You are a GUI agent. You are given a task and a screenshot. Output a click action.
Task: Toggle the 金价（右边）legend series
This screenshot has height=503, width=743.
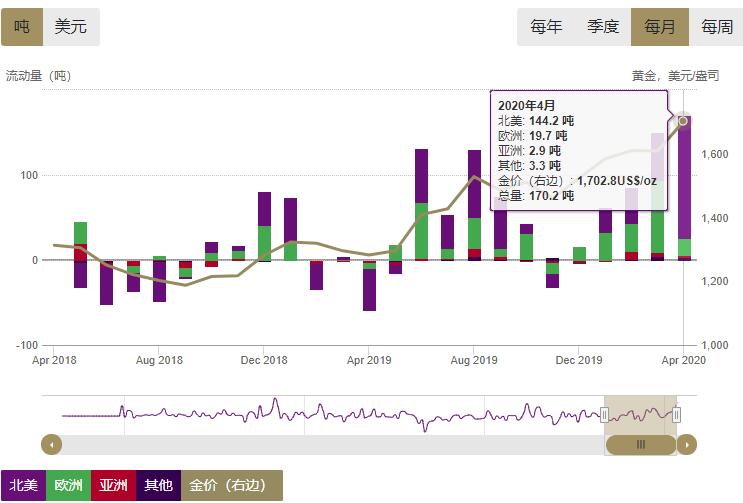click(232, 485)
